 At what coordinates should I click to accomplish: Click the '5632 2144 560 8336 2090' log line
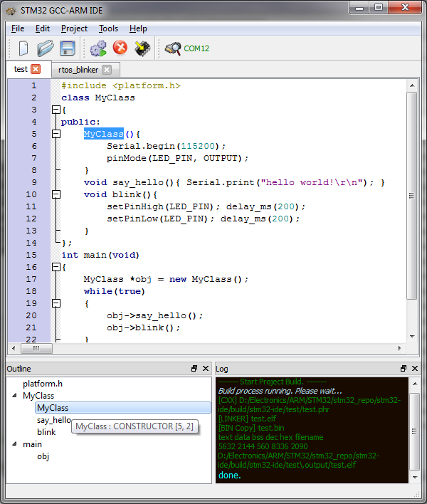pos(263,447)
